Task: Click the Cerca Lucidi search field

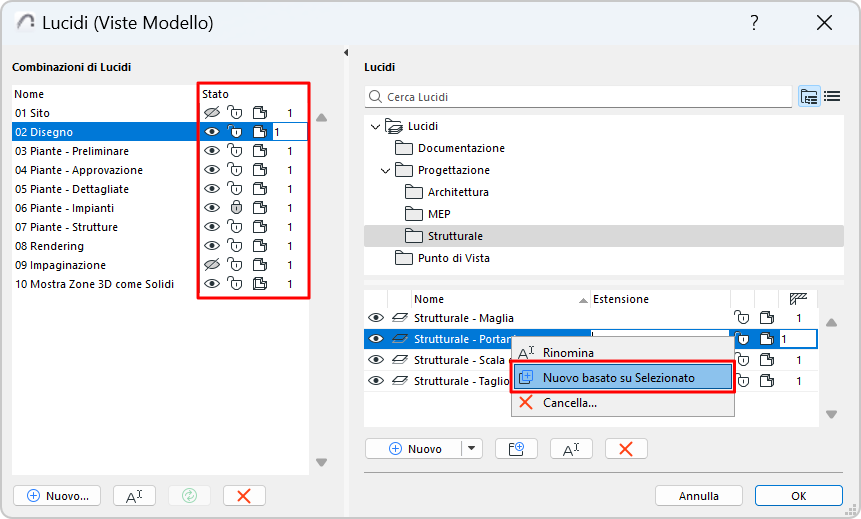Action: pyautogui.click(x=580, y=97)
